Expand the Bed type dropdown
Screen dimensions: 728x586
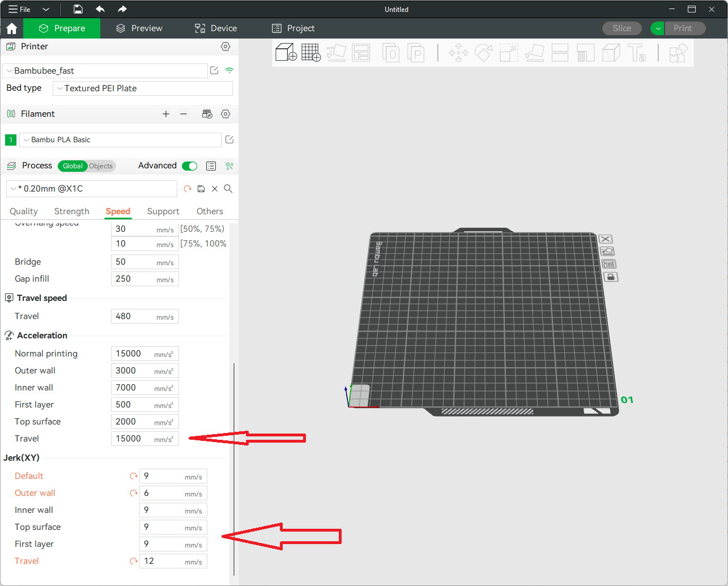tap(143, 88)
